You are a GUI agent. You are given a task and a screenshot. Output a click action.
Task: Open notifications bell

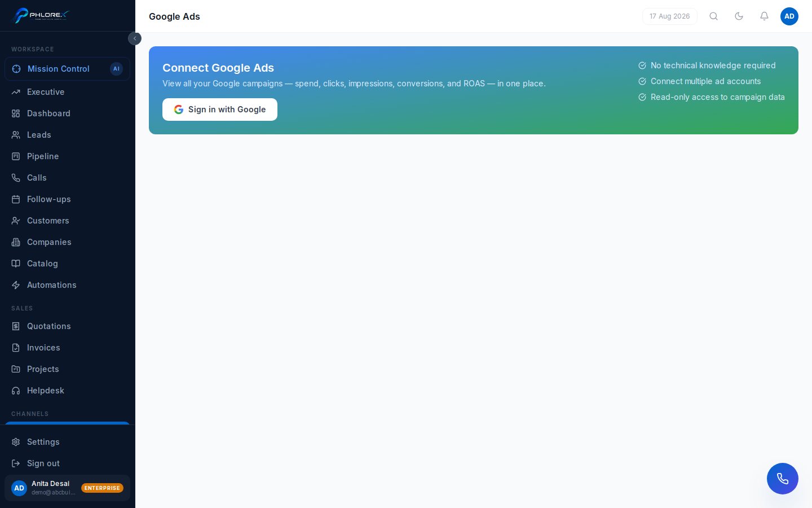[x=764, y=16]
